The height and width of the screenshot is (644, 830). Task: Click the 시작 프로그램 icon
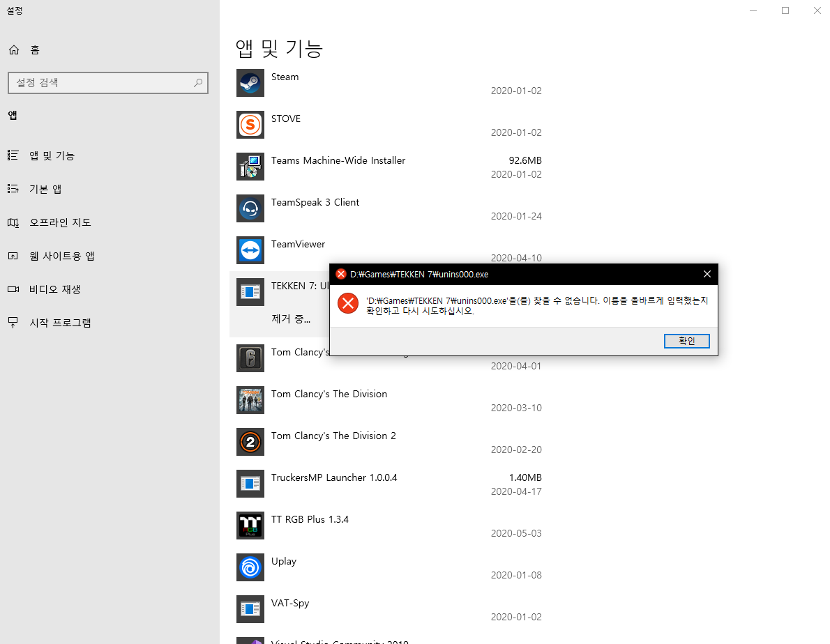point(13,323)
